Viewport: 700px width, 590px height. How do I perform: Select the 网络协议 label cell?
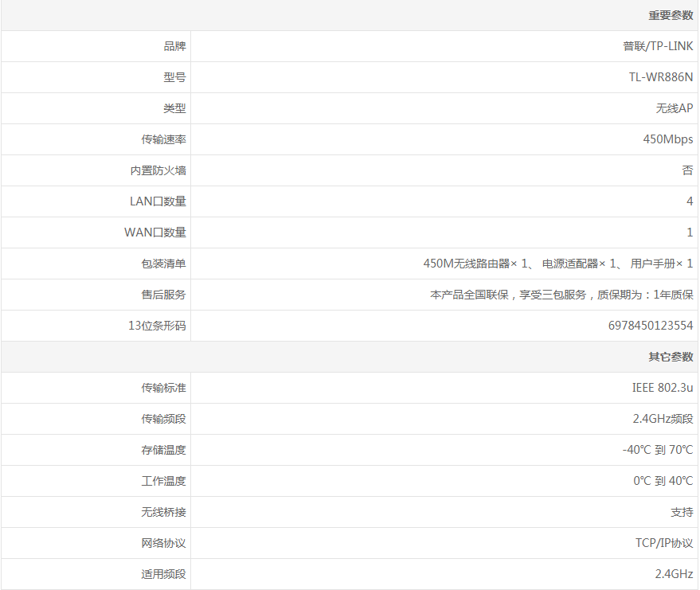(x=96, y=543)
